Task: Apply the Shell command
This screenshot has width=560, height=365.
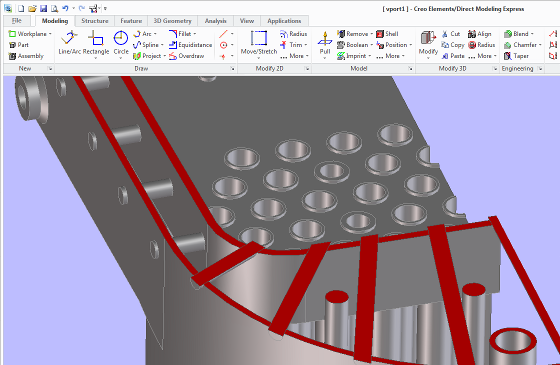Action: tap(387, 34)
